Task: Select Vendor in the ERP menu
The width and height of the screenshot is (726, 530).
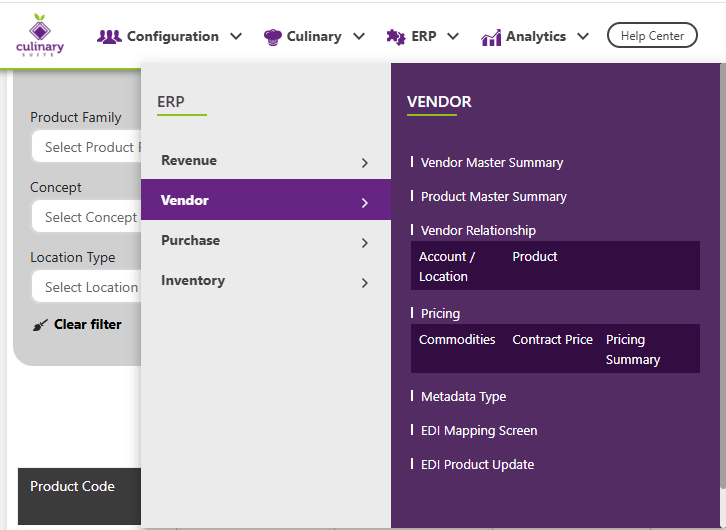Action: point(266,200)
